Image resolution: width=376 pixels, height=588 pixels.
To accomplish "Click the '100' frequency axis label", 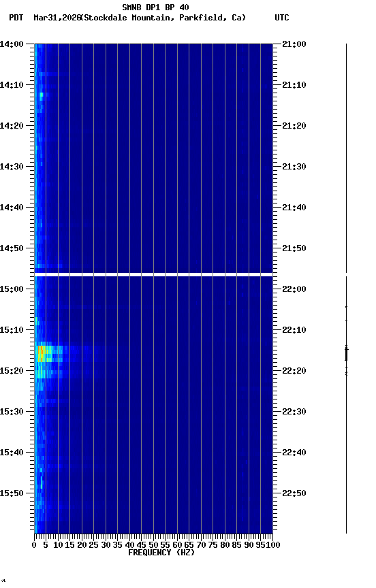I will [273, 545].
